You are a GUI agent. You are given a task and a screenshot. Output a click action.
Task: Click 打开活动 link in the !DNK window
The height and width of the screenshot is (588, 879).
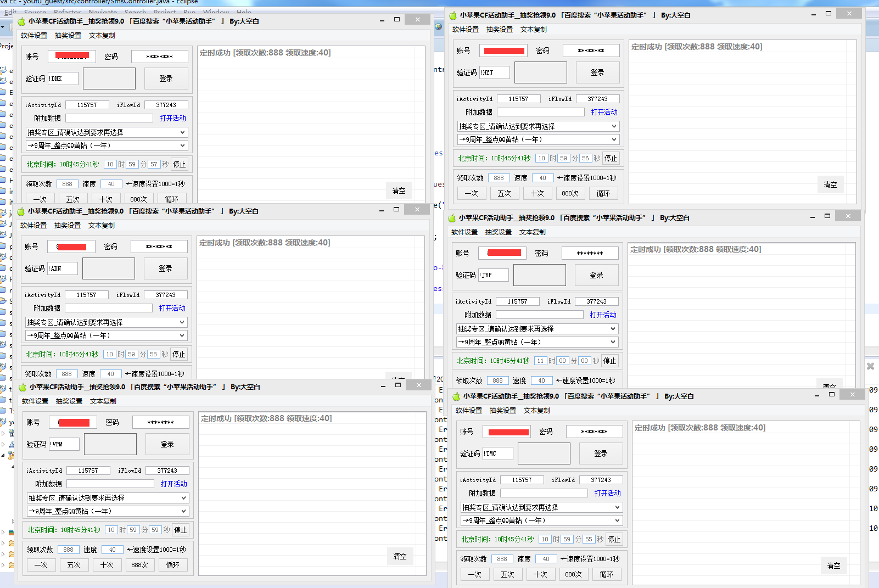173,118
